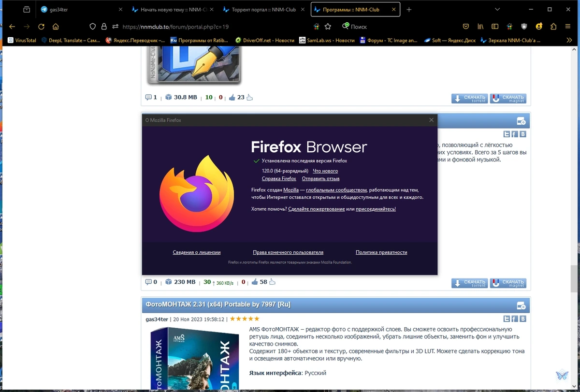Screen dimensions: 580x392
Task: Open the Firefox application hamburger menu
Action: (568, 27)
